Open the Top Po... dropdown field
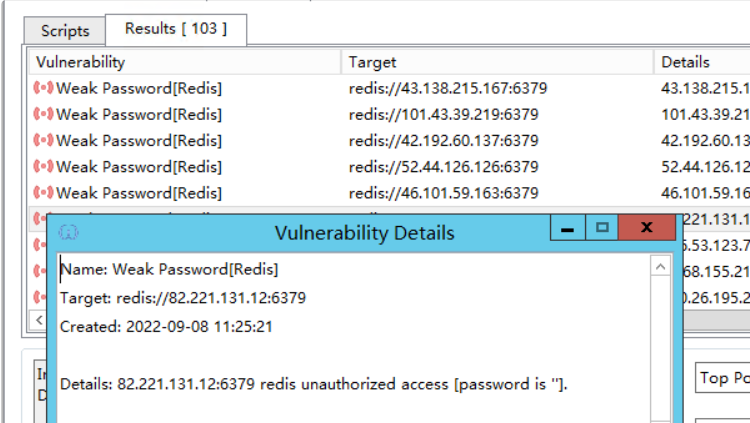 [x=722, y=378]
